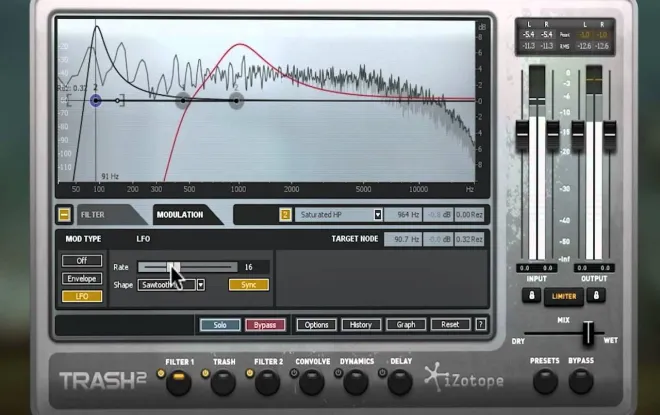Set modulation type to Envelope
This screenshot has width=660, height=415.
coord(82,279)
